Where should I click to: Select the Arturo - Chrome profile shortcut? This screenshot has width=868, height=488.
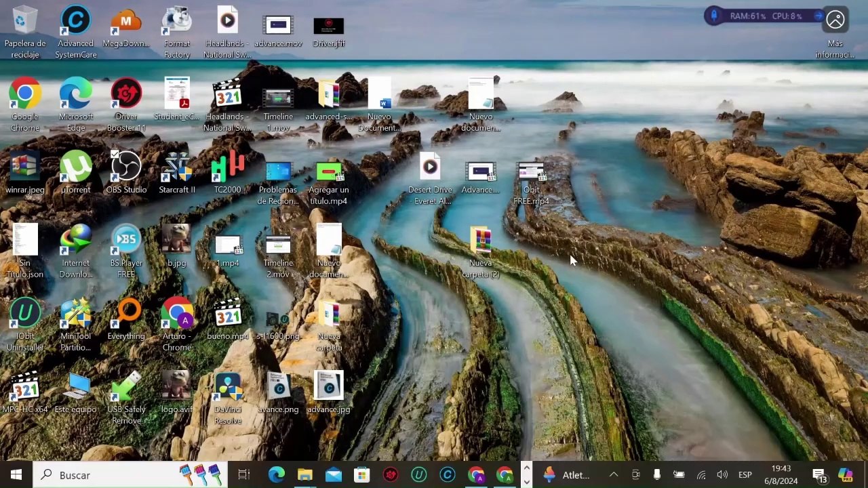pos(176,325)
